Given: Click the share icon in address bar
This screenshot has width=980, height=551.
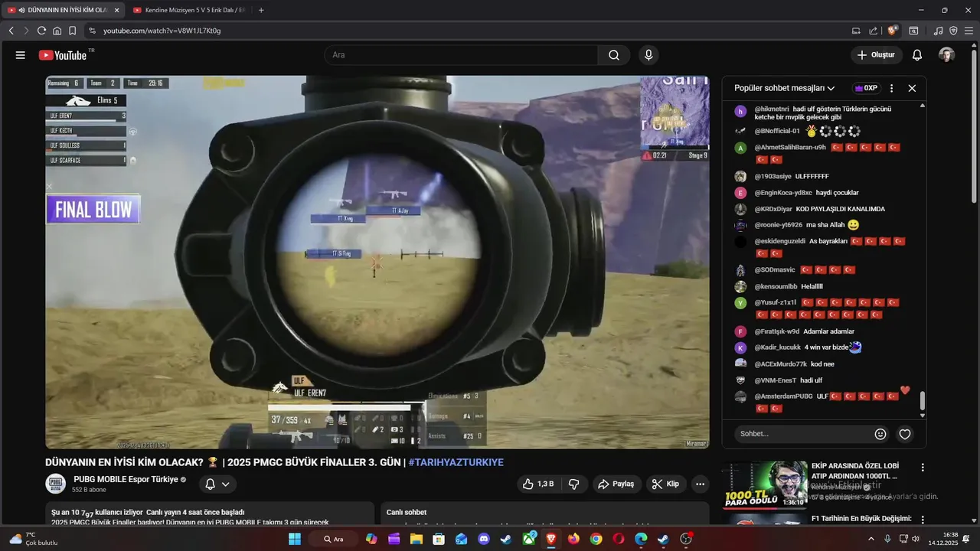Looking at the screenshot, I should click(x=874, y=31).
